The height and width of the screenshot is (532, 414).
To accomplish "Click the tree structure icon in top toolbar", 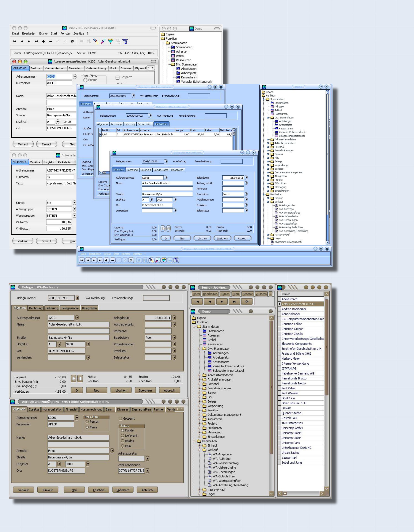I will coord(125,41).
